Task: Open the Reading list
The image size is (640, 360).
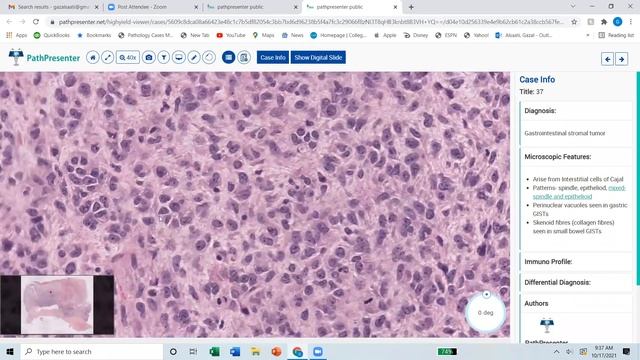Action: click(x=616, y=36)
